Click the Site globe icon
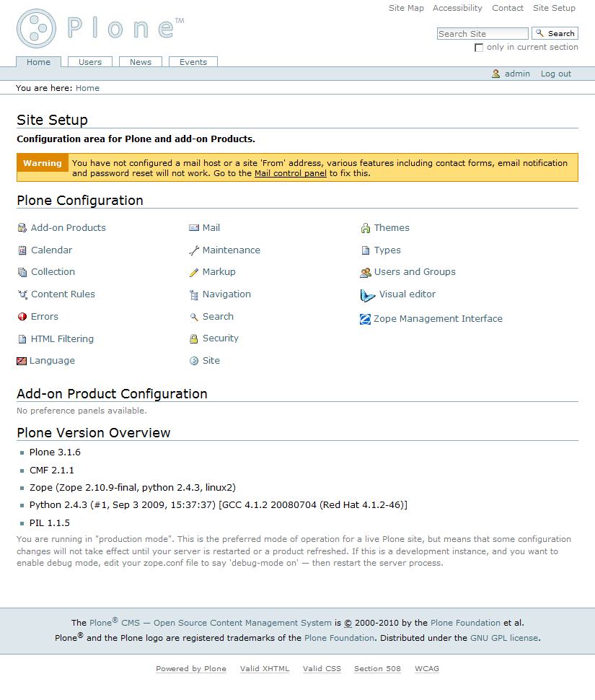 click(x=194, y=361)
